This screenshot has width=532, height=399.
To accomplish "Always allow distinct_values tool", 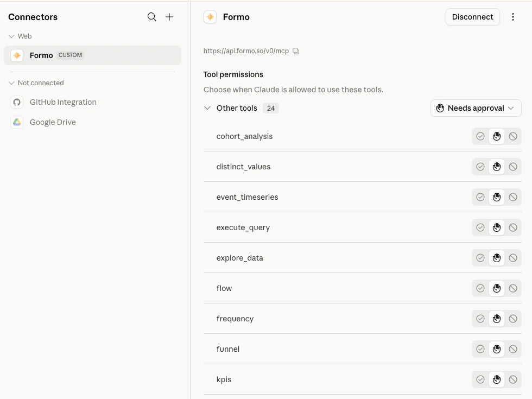I will pos(480,167).
